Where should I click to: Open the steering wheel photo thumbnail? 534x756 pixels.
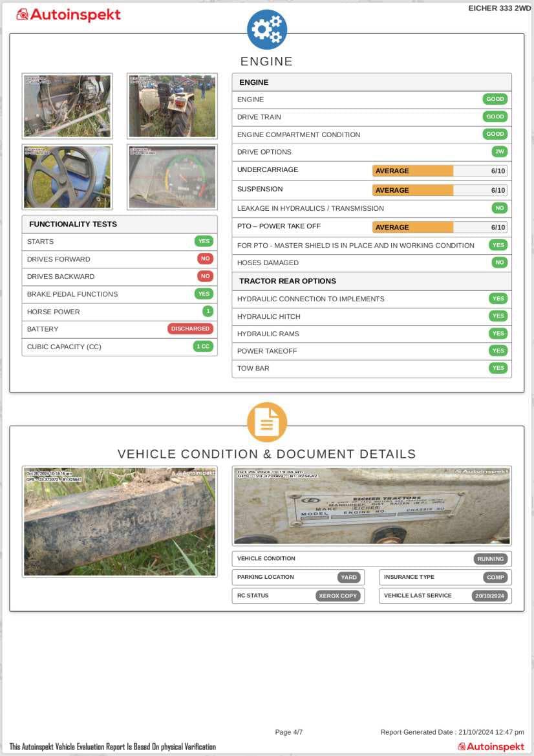67,177
